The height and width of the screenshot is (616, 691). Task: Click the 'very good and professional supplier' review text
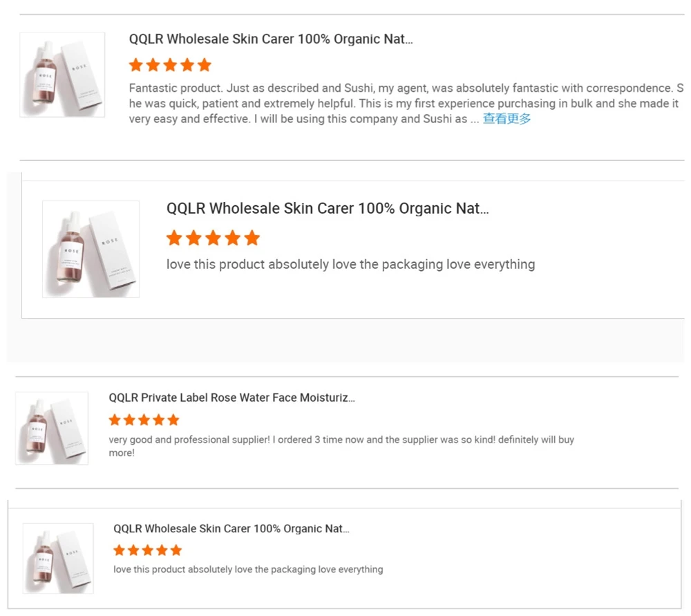coord(341,446)
